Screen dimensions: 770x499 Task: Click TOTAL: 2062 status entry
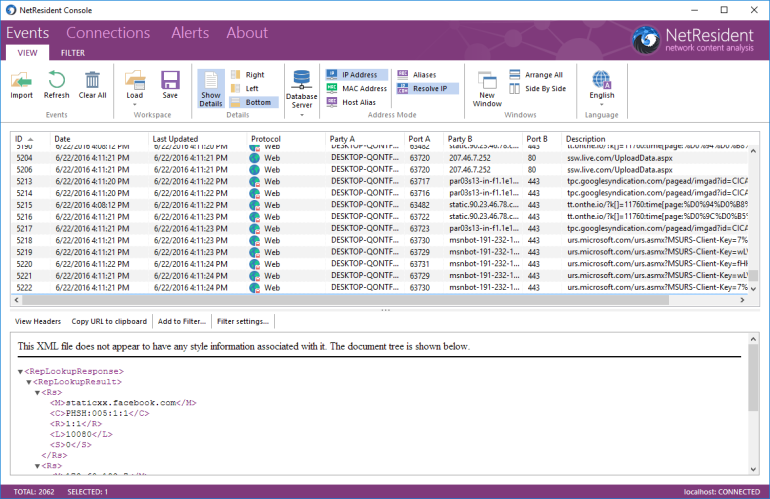34,492
